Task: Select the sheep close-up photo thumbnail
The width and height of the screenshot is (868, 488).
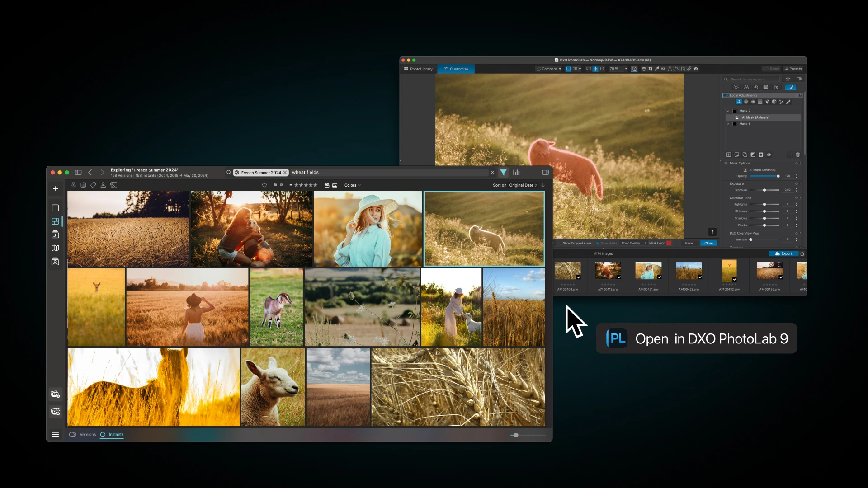Action: [273, 387]
